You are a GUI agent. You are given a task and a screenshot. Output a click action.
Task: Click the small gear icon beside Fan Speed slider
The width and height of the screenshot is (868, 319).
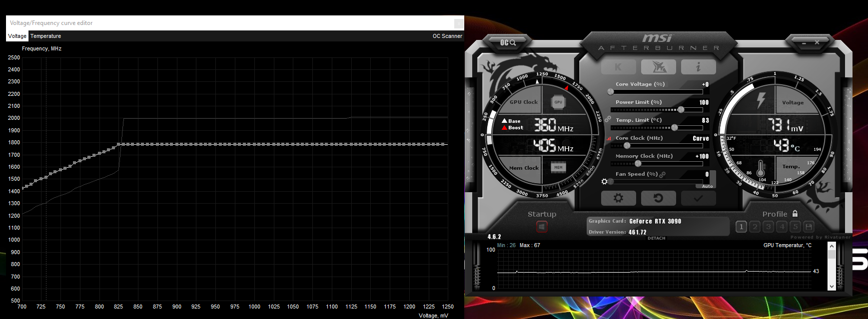click(604, 181)
